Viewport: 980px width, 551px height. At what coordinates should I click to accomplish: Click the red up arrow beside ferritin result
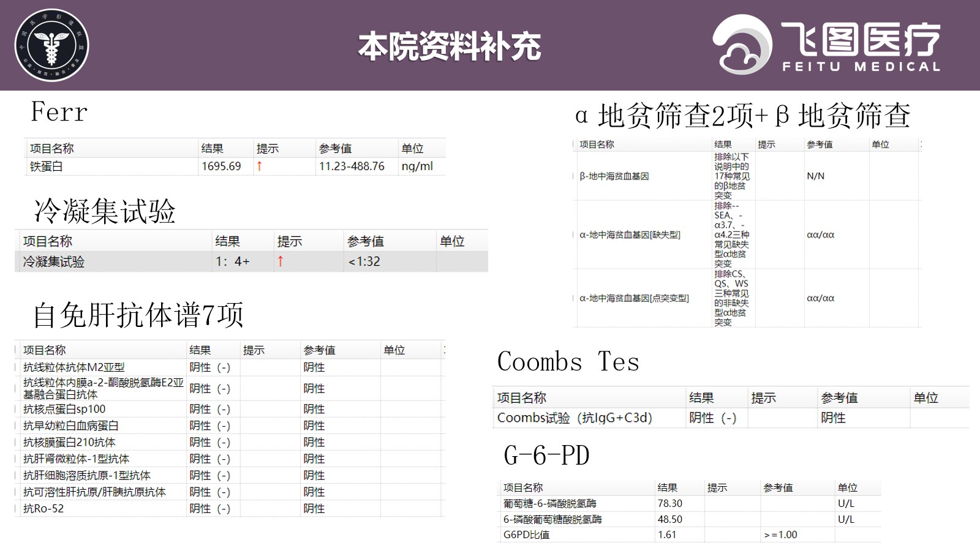pyautogui.click(x=259, y=167)
